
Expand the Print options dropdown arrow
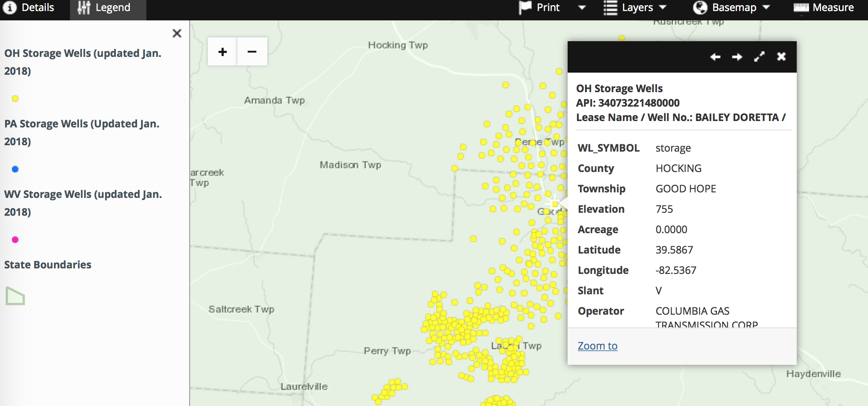pos(582,8)
